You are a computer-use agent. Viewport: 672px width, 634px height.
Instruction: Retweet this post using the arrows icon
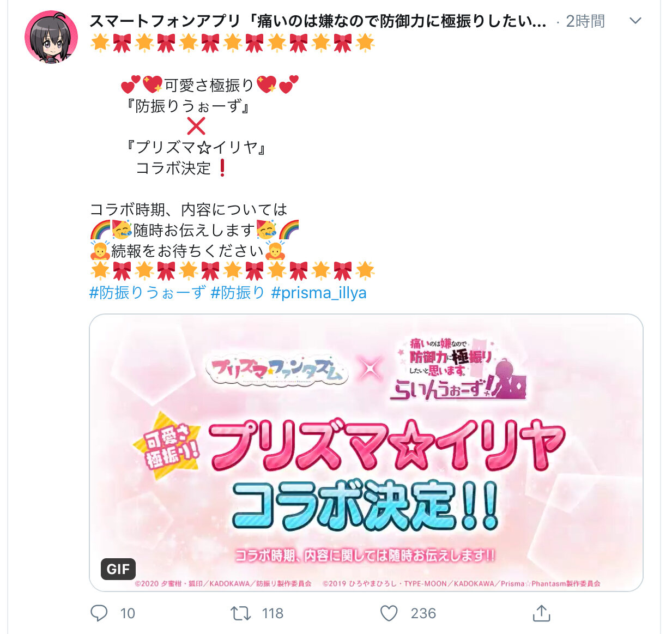coord(240,613)
